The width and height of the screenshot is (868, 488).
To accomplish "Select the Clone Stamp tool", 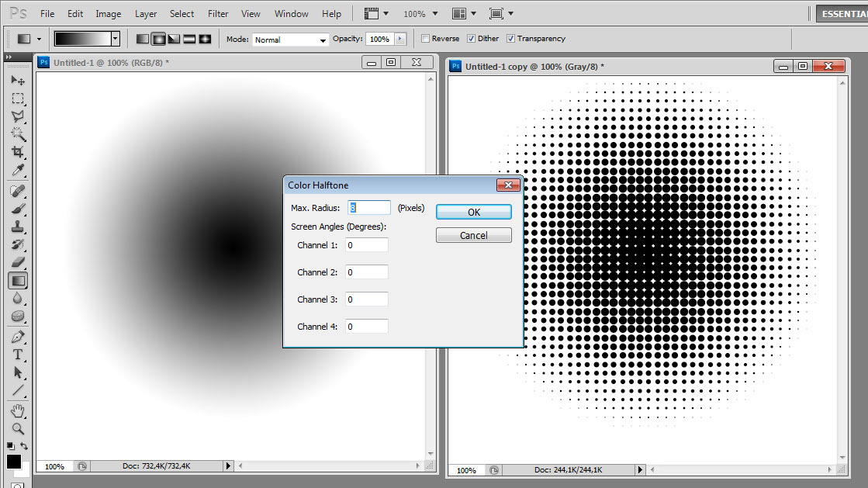I will (x=18, y=227).
